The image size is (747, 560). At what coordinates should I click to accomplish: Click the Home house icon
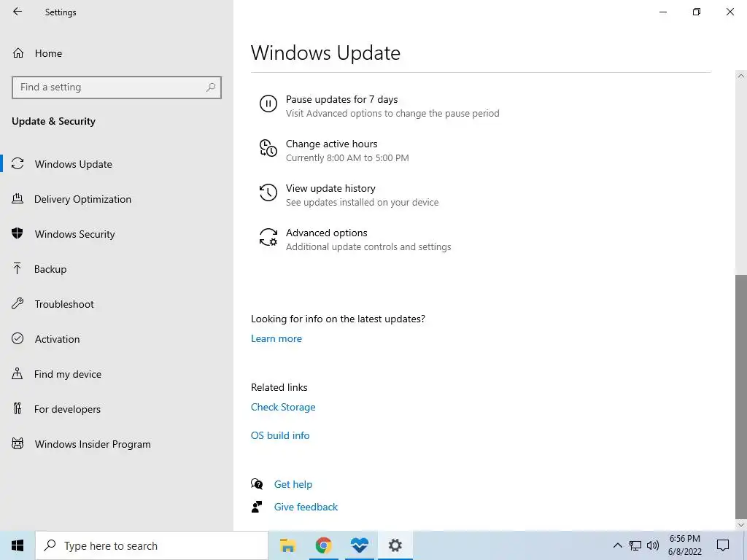click(18, 52)
